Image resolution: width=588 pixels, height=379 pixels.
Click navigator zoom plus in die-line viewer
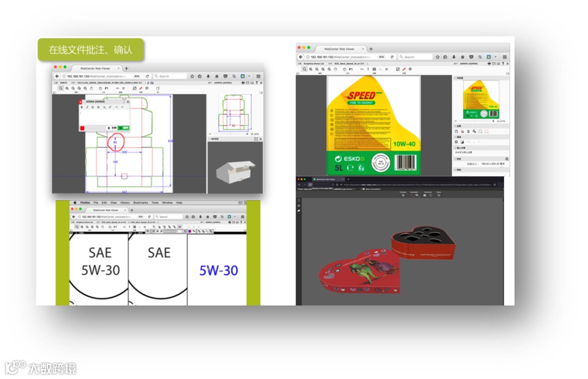(x=247, y=134)
